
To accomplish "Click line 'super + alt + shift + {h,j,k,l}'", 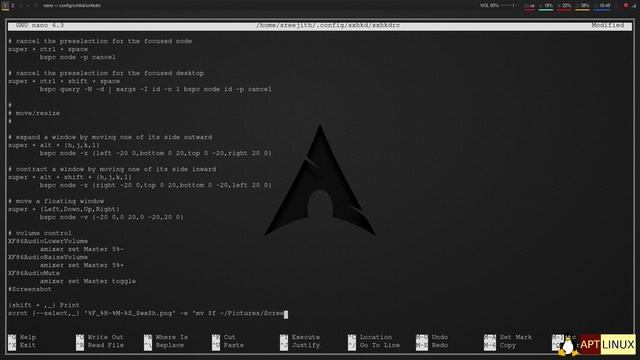I will pos(70,177).
